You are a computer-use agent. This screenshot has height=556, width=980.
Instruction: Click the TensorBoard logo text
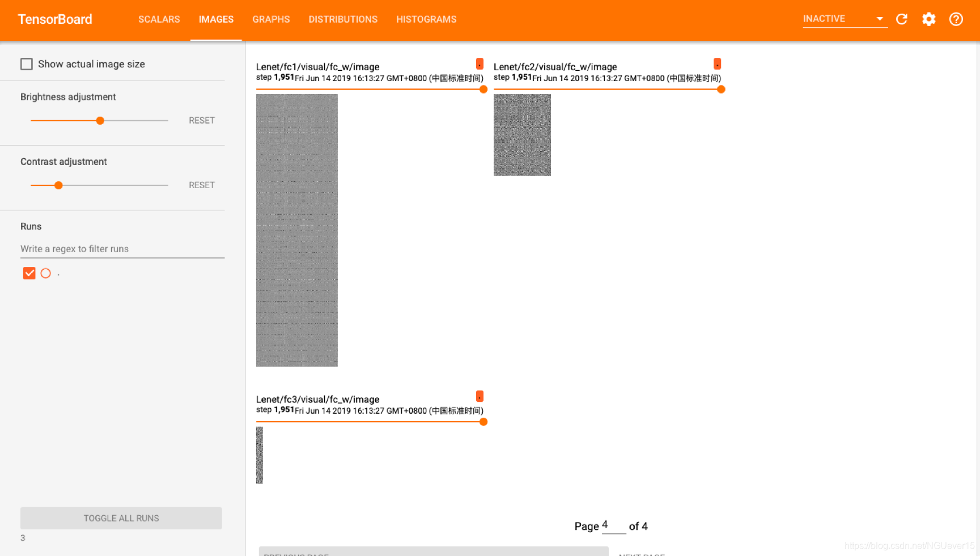[55, 19]
